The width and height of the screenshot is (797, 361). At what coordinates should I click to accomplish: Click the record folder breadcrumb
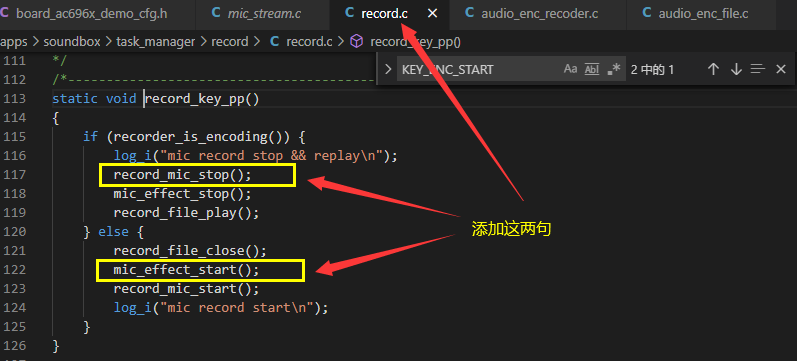pyautogui.click(x=230, y=42)
